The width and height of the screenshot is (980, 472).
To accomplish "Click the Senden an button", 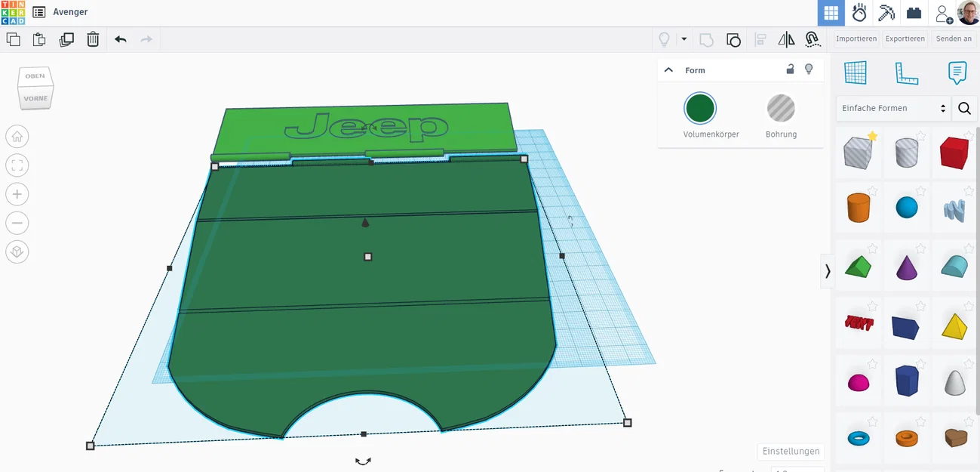I will click(954, 39).
